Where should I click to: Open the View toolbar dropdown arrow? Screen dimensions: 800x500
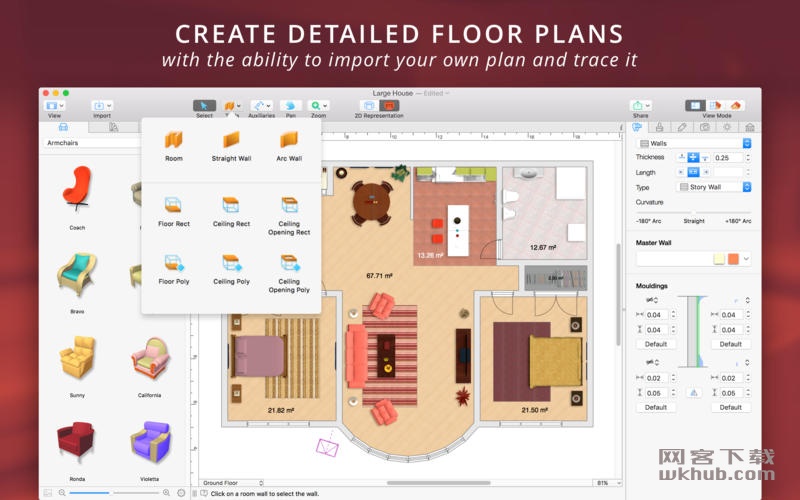[x=62, y=106]
